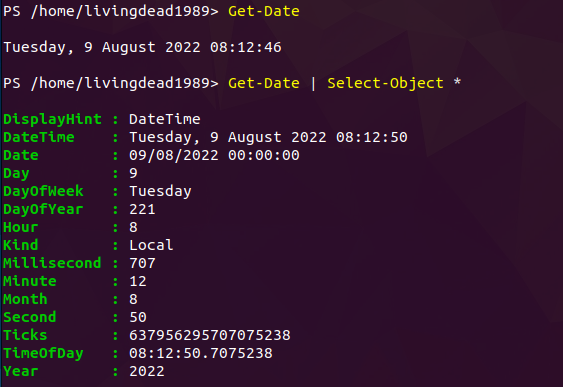The height and width of the screenshot is (387, 563).
Task: Click the Ticks property label
Action: 25,335
